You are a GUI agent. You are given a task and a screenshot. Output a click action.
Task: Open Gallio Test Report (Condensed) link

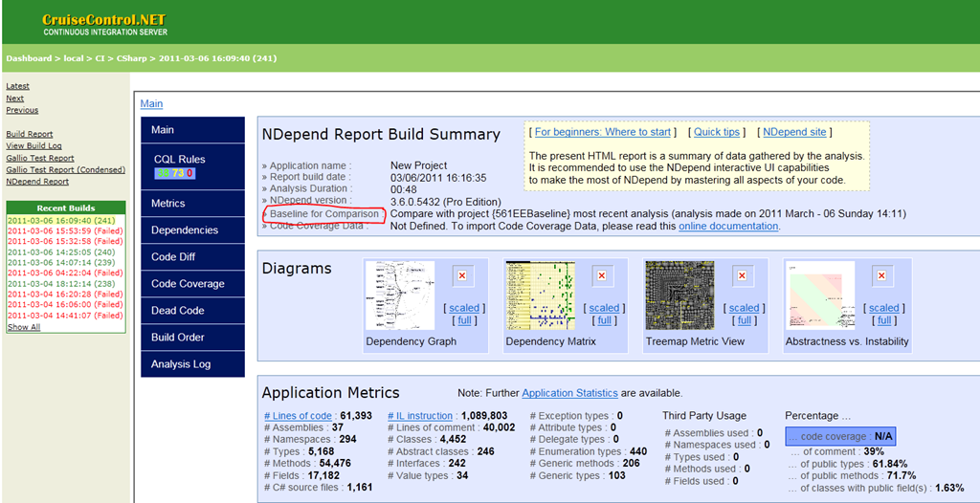click(x=66, y=170)
